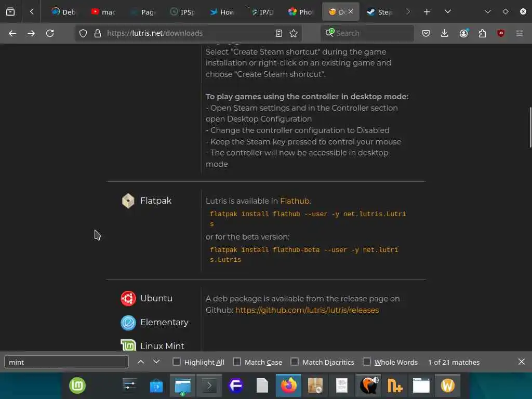
Task: Click the flatpak install flathub-beta command text
Action: 304,255
